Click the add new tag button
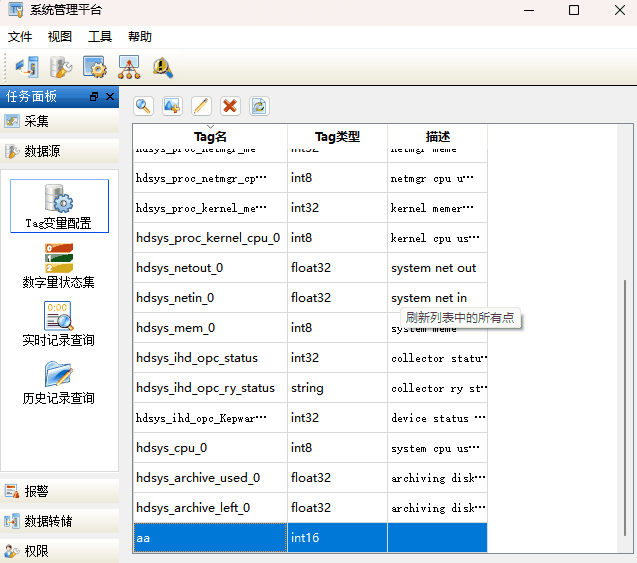This screenshot has width=637, height=563. tap(172, 106)
